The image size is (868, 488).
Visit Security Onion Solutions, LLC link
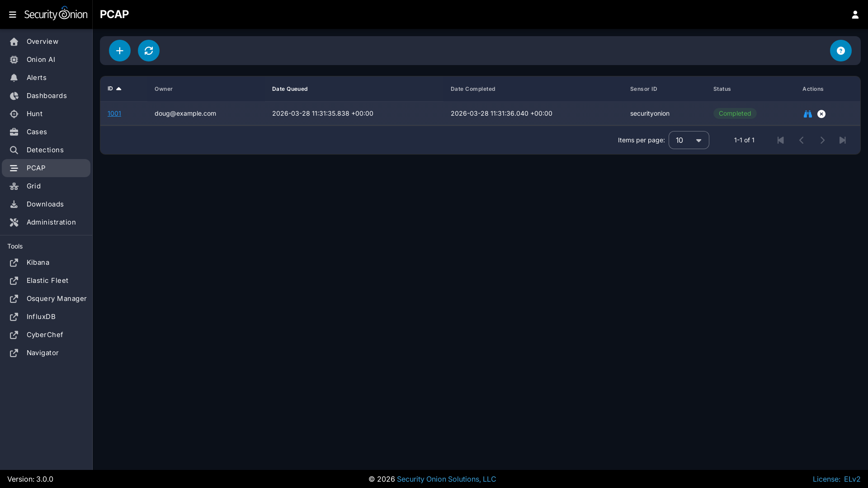click(x=446, y=479)
